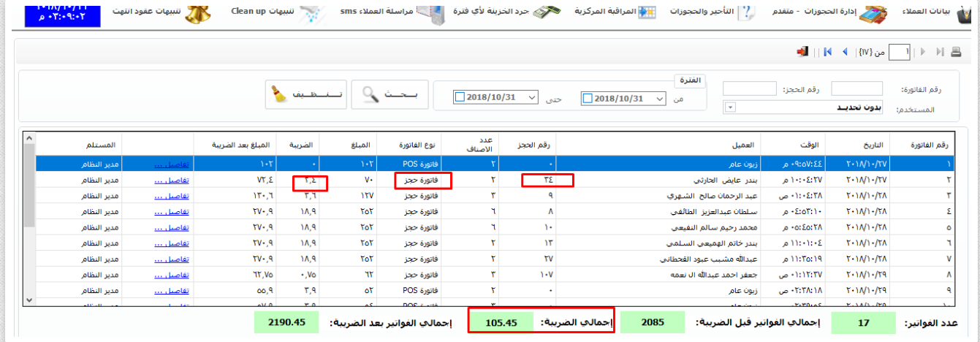Go to first record in navigator

coord(828,52)
